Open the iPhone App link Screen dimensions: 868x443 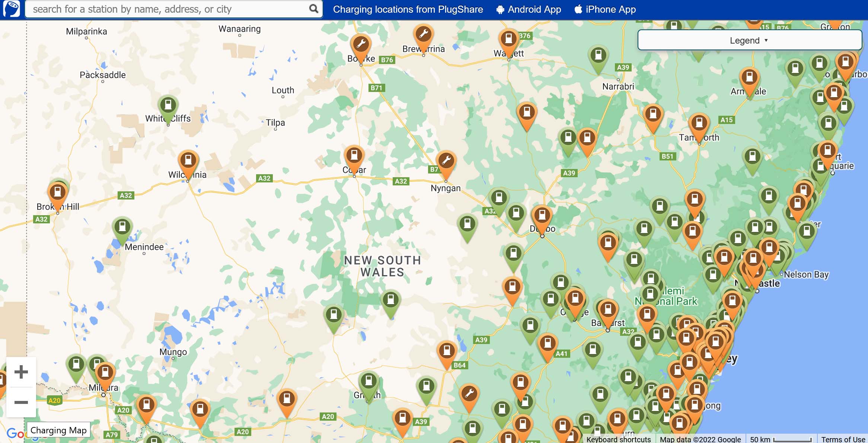[x=605, y=9]
